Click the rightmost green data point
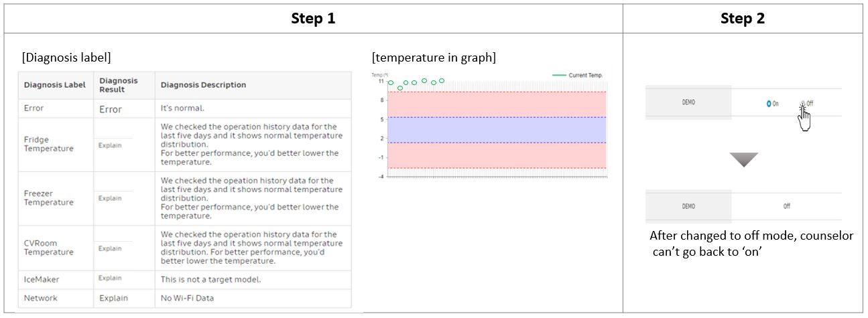The width and height of the screenshot is (868, 318). 442,81
